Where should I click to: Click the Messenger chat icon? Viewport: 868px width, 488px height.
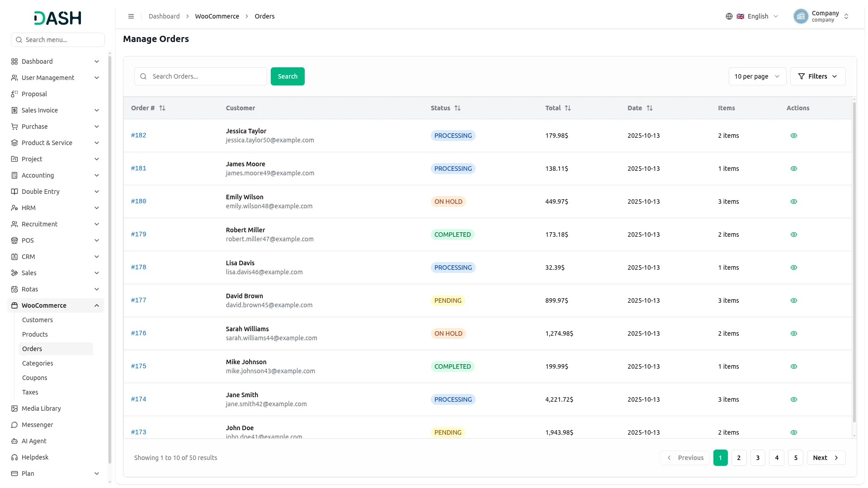click(14, 425)
